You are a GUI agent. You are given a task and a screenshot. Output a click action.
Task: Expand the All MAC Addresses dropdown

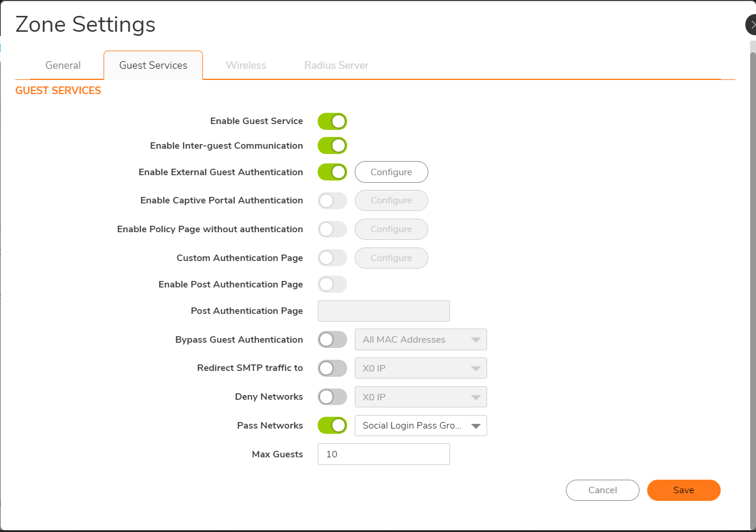coord(421,340)
